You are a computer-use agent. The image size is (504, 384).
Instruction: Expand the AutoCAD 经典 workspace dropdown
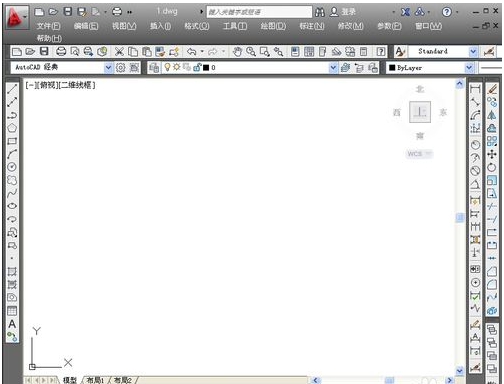(108, 67)
